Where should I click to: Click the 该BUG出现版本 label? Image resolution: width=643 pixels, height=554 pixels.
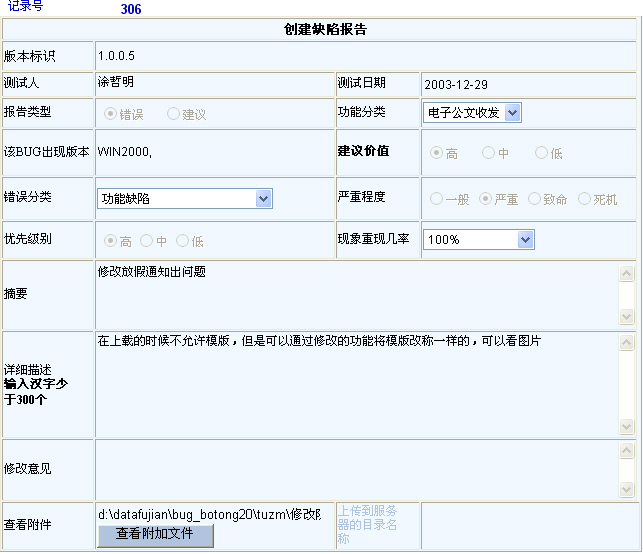(46, 152)
